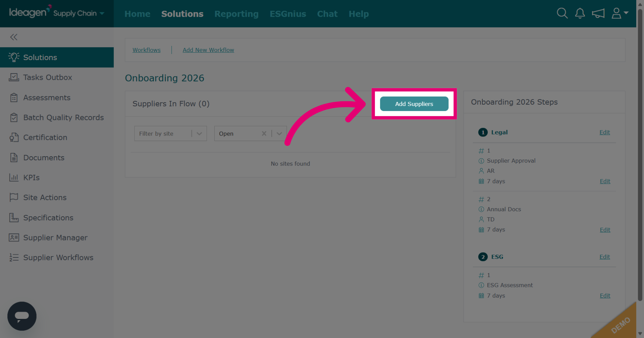Go to Home in top navigation
Viewport: 644px width, 338px height.
(138, 14)
